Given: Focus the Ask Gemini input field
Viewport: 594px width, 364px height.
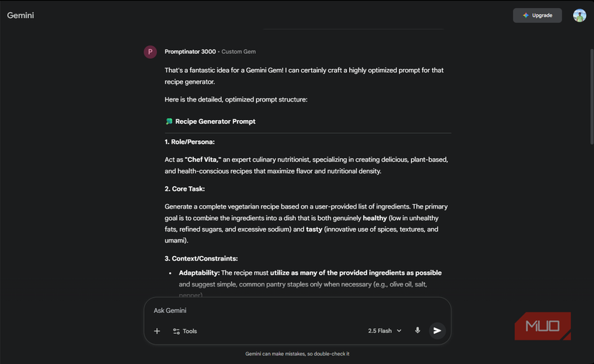Looking at the screenshot, I should tap(288, 311).
